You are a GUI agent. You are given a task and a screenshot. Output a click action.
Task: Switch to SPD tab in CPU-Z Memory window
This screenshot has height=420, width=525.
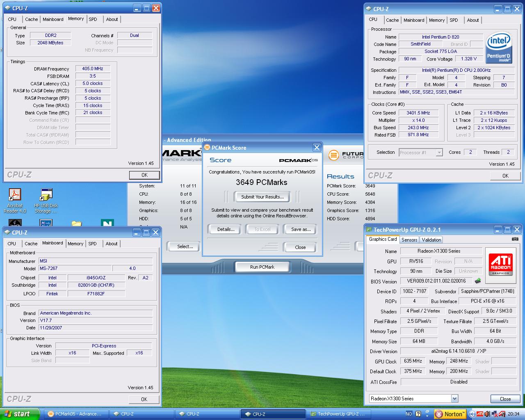[93, 19]
